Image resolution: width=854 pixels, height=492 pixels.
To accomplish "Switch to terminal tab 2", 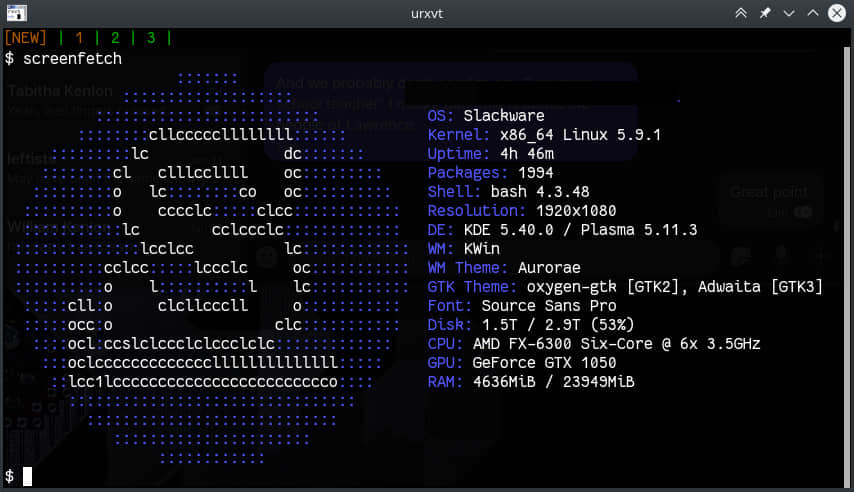I will (x=115, y=38).
